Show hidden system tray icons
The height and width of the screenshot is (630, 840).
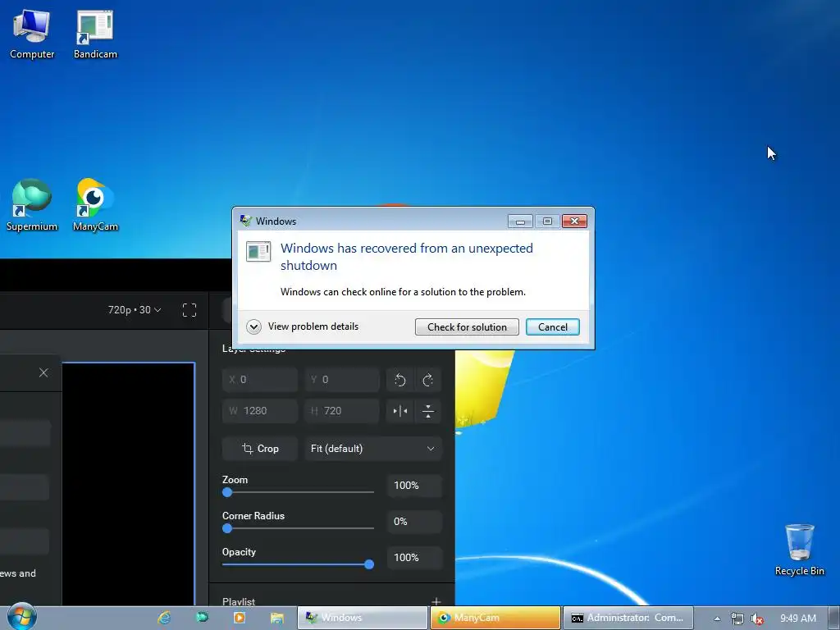pyautogui.click(x=717, y=619)
